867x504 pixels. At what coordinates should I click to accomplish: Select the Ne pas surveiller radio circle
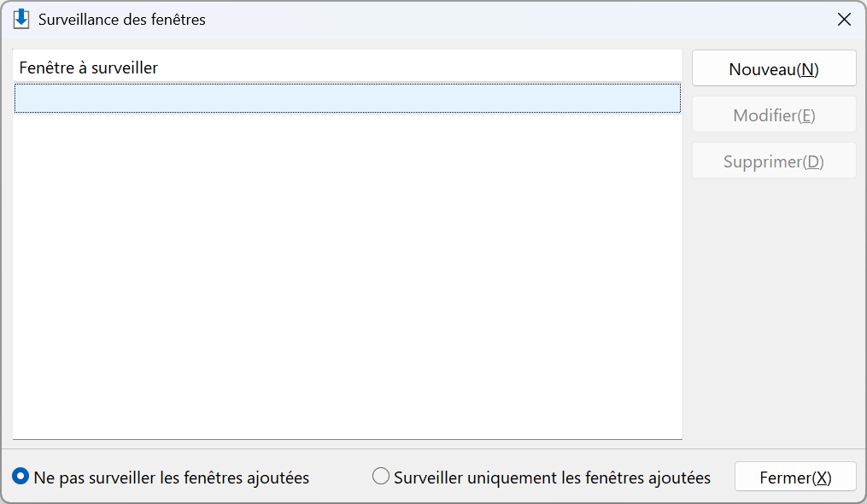pos(21,476)
